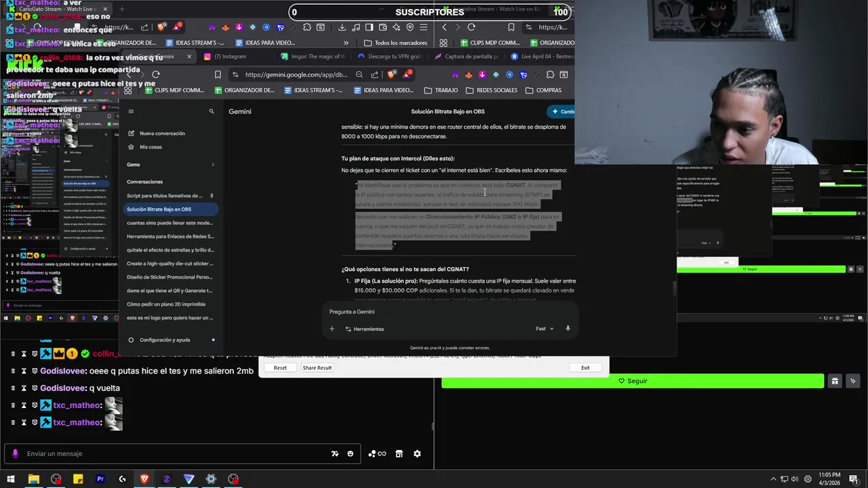Click the plus attach icon in Gemini prompt
This screenshot has height=488, width=868.
pos(332,329)
